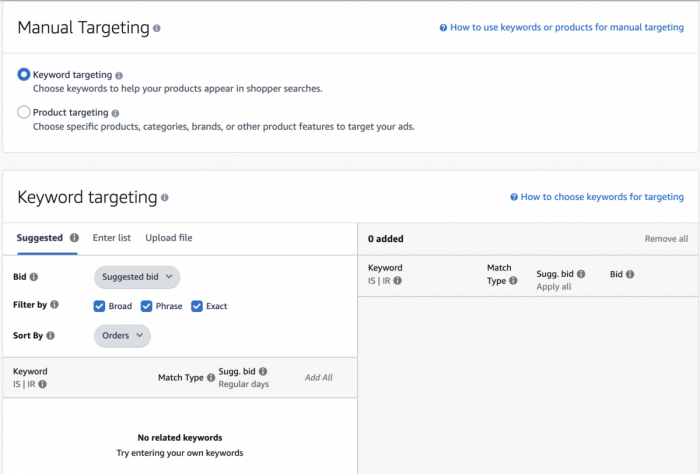Uncheck the Exact match checkbox

197,306
